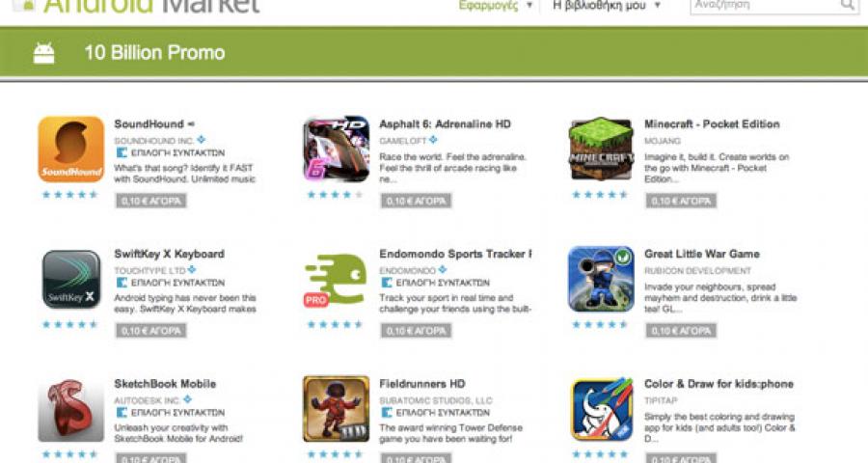Open the SwiftKey X Keyboard title link
This screenshot has width=868, height=463.
click(170, 255)
